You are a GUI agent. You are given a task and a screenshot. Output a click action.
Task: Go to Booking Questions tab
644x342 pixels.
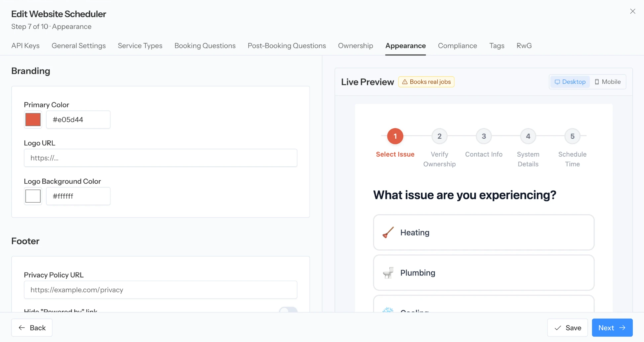pyautogui.click(x=205, y=46)
